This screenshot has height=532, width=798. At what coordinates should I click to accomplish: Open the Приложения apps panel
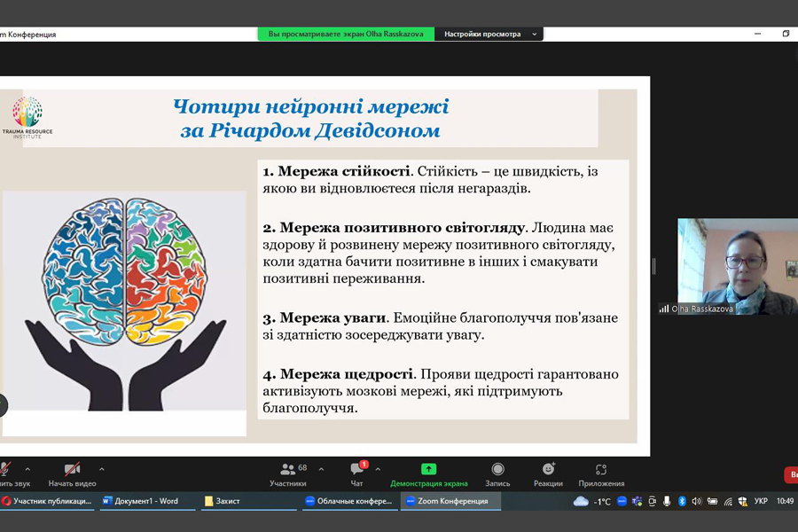pos(601,474)
